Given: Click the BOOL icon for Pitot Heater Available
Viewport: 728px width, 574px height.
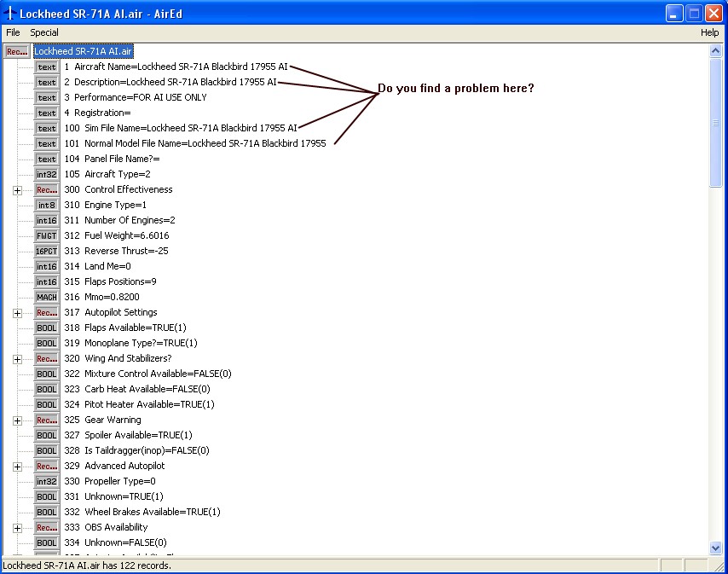Looking at the screenshot, I should (47, 404).
